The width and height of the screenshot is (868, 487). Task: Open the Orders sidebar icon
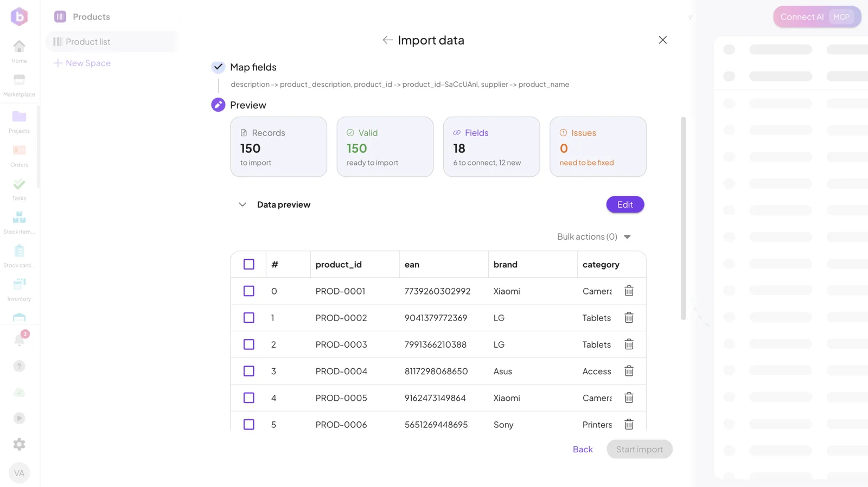pos(19,156)
